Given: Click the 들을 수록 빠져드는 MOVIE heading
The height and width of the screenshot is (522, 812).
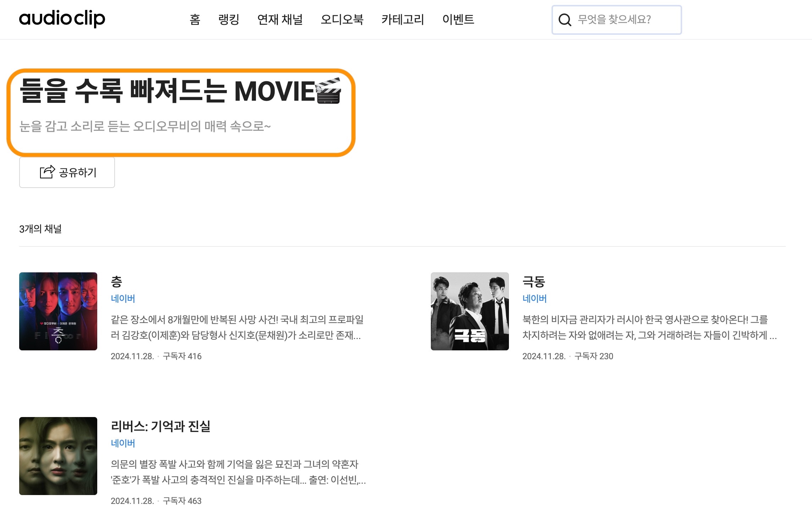Looking at the screenshot, I should pos(180,91).
